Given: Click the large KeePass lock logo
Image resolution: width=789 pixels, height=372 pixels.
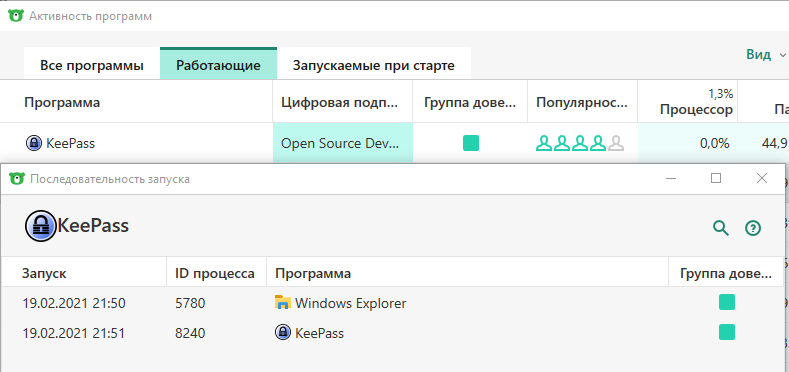Looking at the screenshot, I should 40,226.
